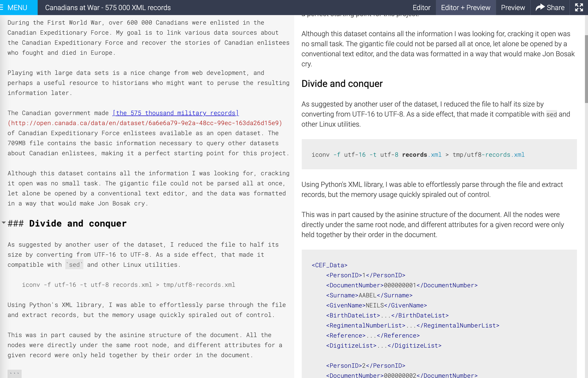
Task: Open the 575 thousand military records link
Action: 176,113
